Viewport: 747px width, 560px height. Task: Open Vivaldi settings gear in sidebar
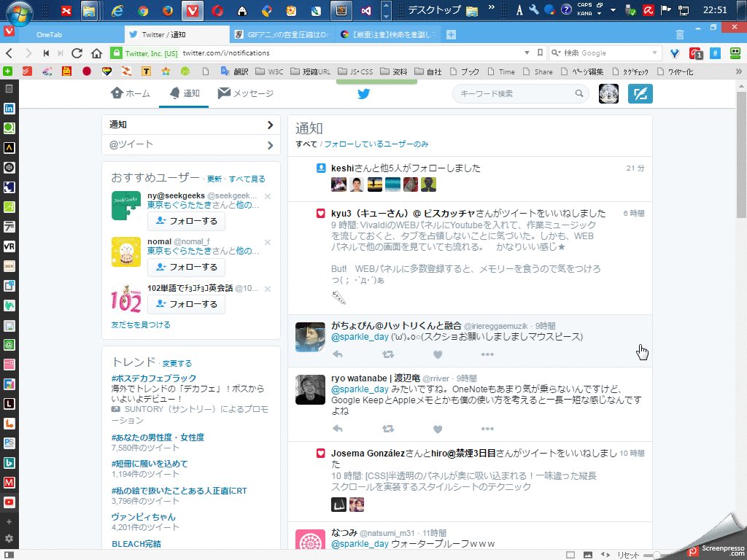9,539
